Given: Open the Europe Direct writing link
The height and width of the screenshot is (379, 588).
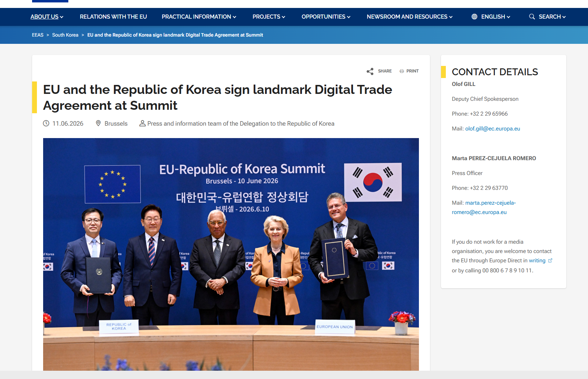Looking at the screenshot, I should pyautogui.click(x=537, y=261).
